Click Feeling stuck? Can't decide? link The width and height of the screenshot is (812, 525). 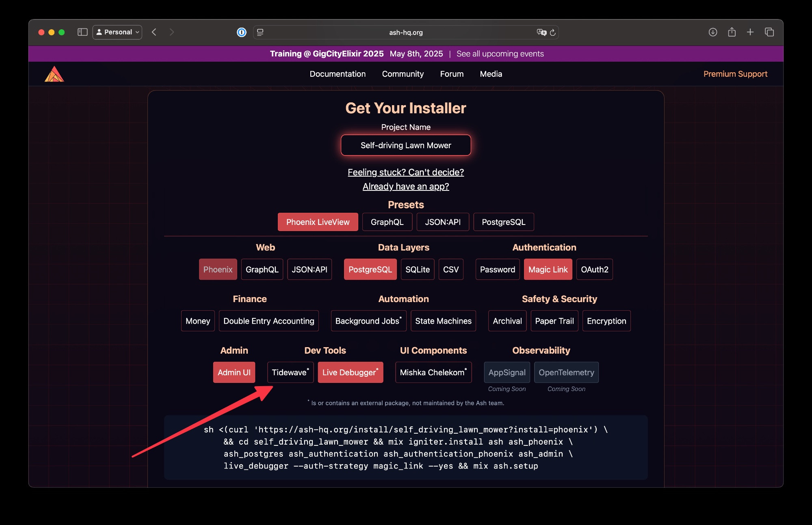(x=406, y=172)
